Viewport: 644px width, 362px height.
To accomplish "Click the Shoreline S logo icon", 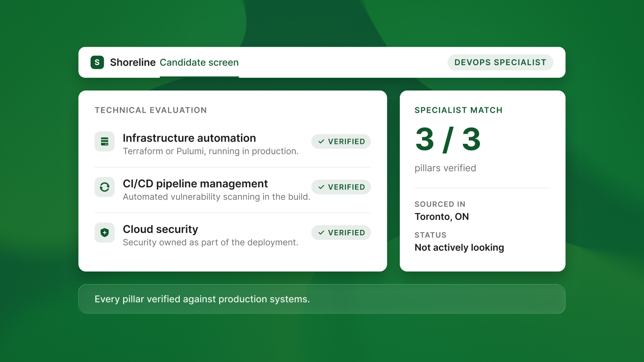I will click(x=97, y=62).
